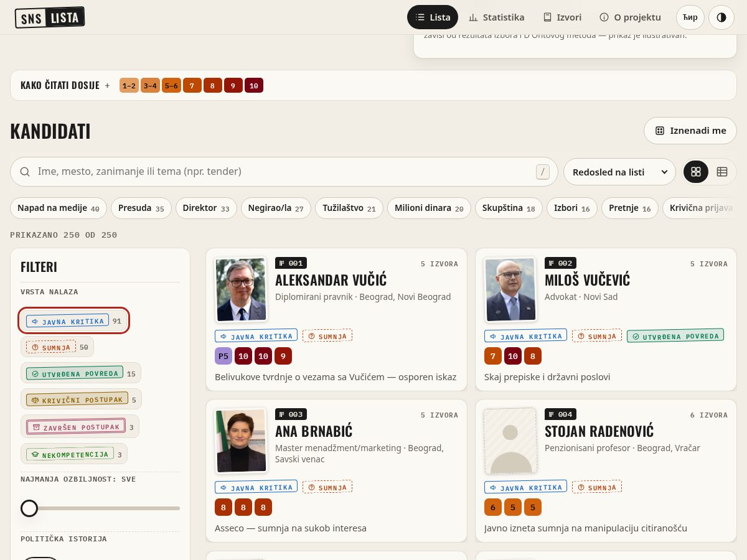Open Miloš Vučević candidate name

click(588, 280)
